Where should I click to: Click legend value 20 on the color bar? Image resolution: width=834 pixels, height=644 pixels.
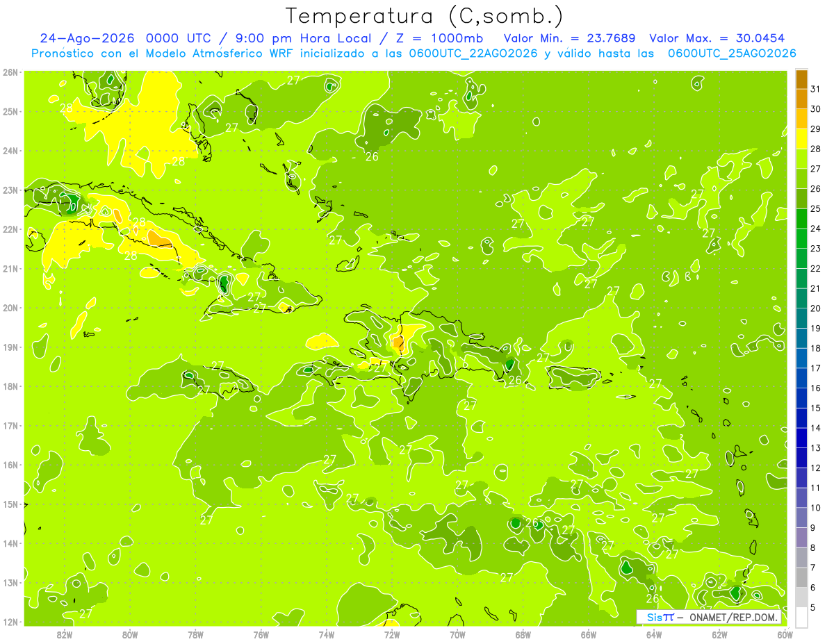pos(816,308)
